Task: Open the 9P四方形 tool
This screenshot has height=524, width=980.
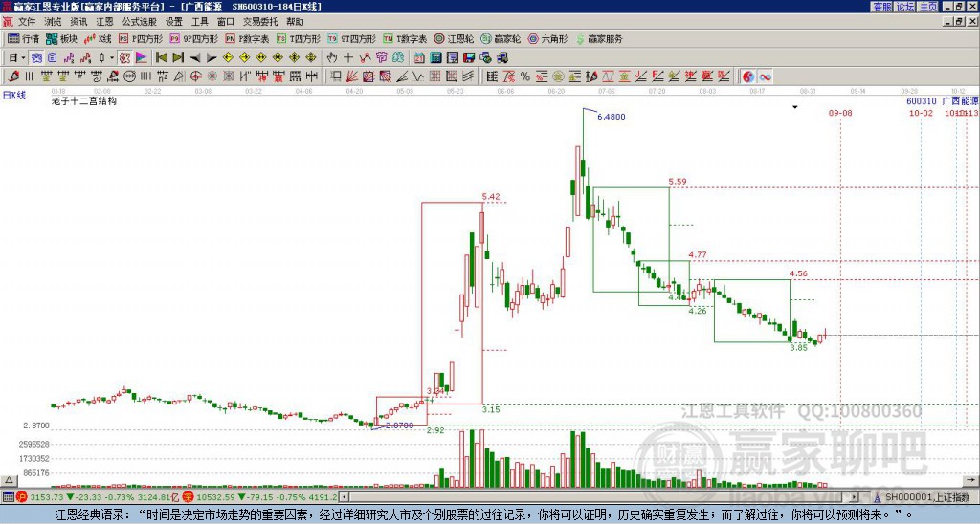Action: tap(194, 38)
